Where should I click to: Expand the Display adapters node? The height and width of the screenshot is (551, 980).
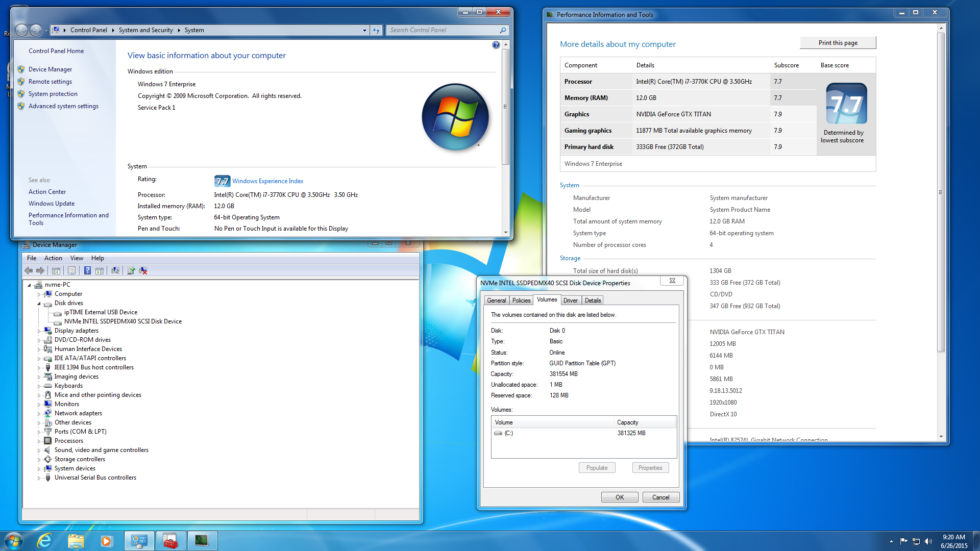tap(39, 331)
